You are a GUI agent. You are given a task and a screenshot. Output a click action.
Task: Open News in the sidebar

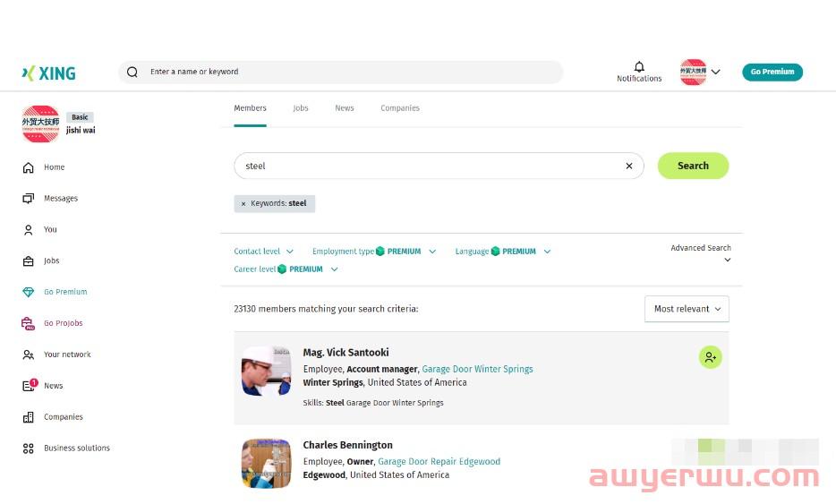tap(54, 386)
